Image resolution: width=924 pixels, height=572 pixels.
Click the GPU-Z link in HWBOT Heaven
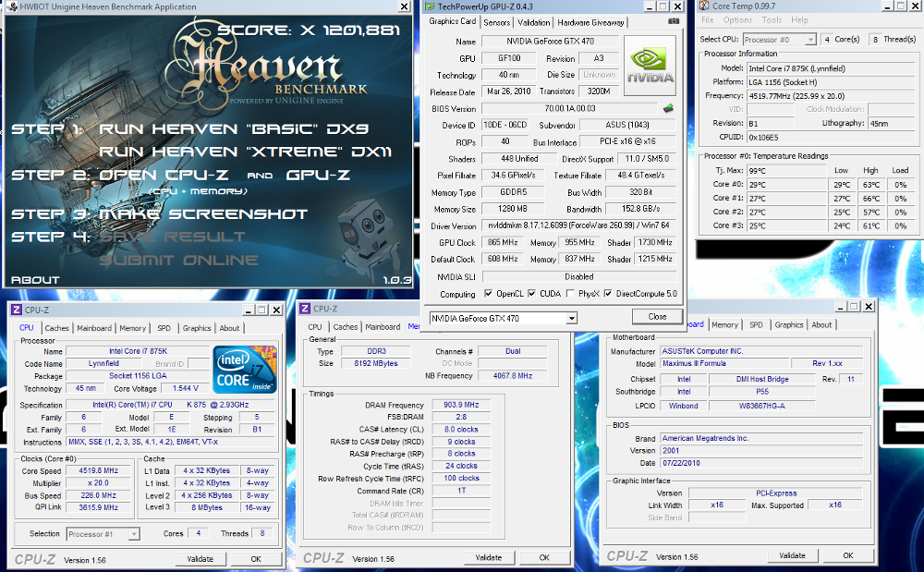[318, 175]
